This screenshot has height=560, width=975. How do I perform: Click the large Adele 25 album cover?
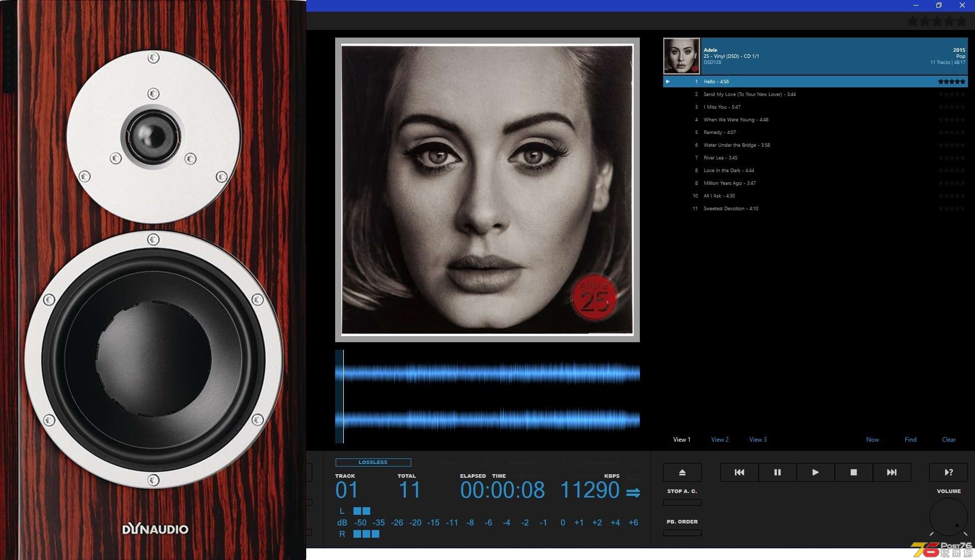point(487,190)
